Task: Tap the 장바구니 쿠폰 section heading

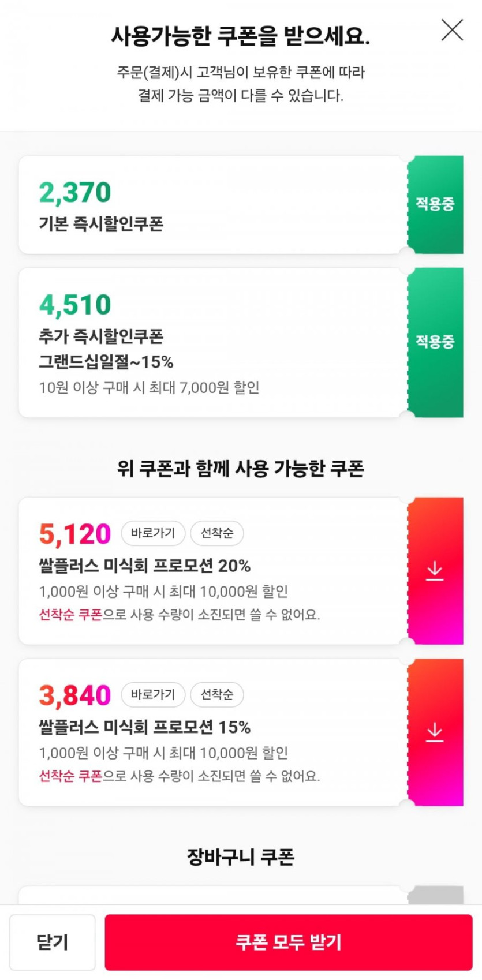Action: (x=241, y=857)
